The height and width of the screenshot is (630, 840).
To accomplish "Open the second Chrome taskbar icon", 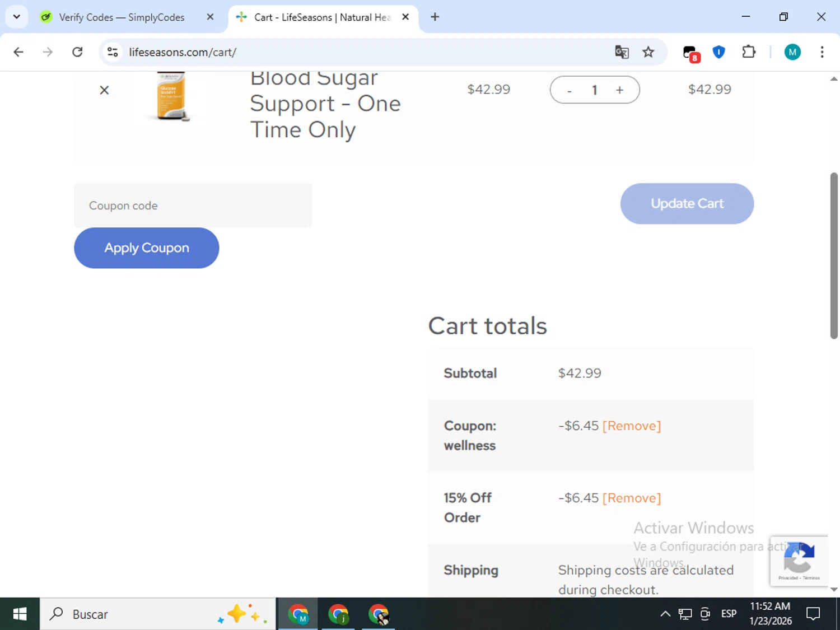I will pyautogui.click(x=338, y=614).
